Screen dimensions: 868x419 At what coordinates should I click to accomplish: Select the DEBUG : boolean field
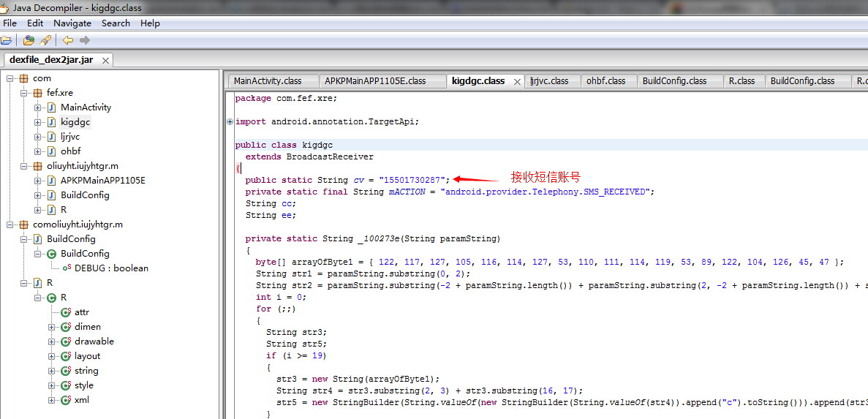pos(111,268)
